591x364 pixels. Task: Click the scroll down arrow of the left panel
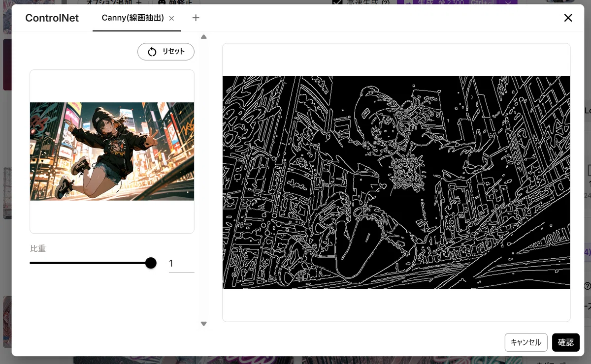click(x=204, y=324)
